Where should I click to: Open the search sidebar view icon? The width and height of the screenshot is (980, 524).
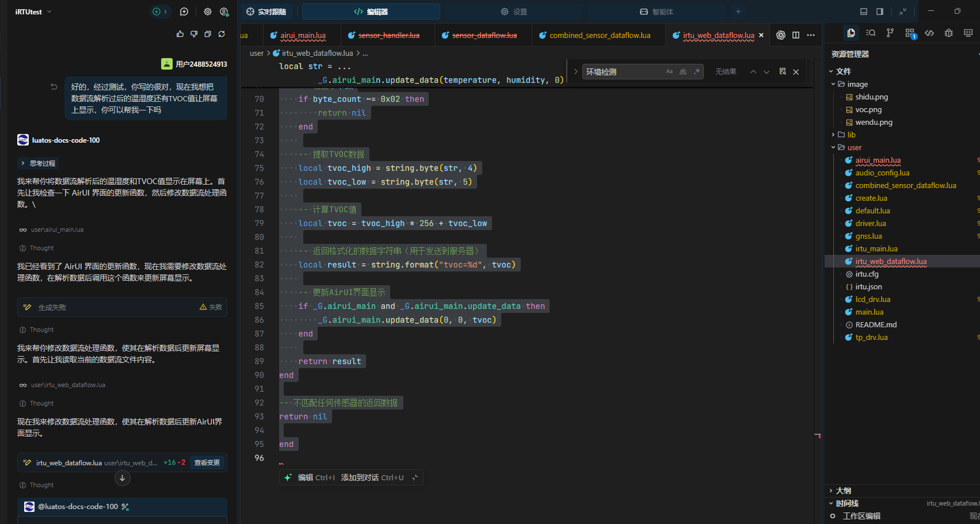[871, 33]
